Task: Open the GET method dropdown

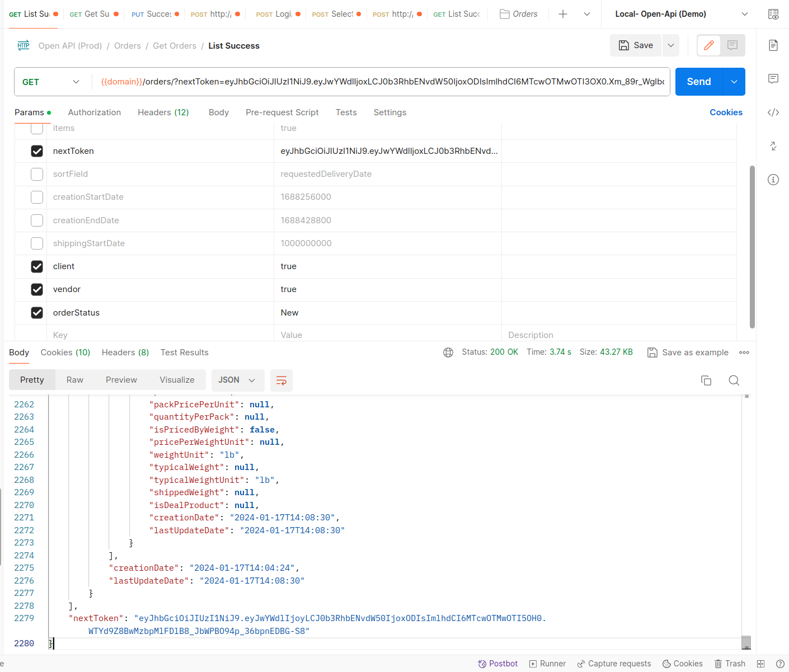Action: pyautogui.click(x=51, y=82)
